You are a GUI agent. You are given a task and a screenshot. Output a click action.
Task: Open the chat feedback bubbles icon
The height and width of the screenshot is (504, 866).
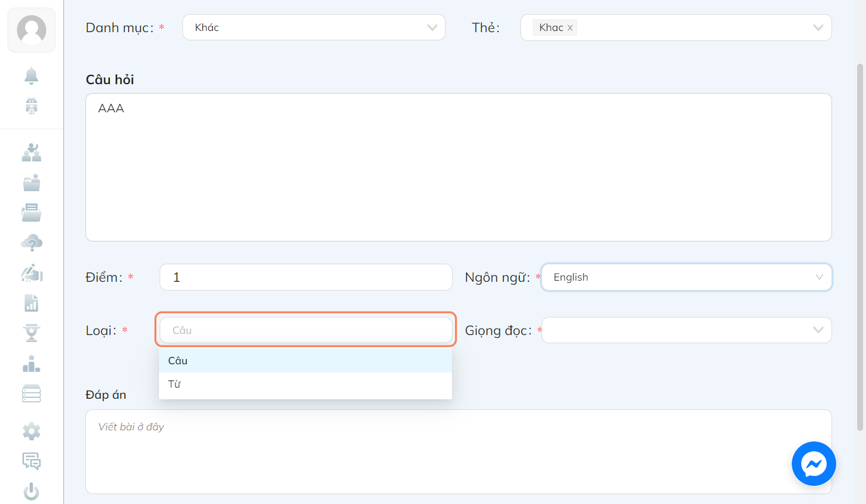32,461
